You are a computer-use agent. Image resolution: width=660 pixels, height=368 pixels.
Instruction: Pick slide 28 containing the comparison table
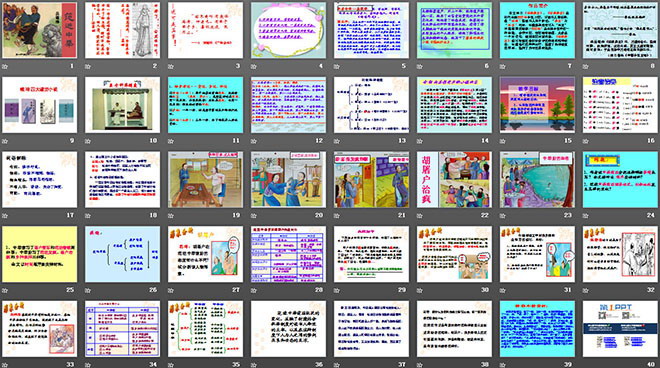[288, 254]
